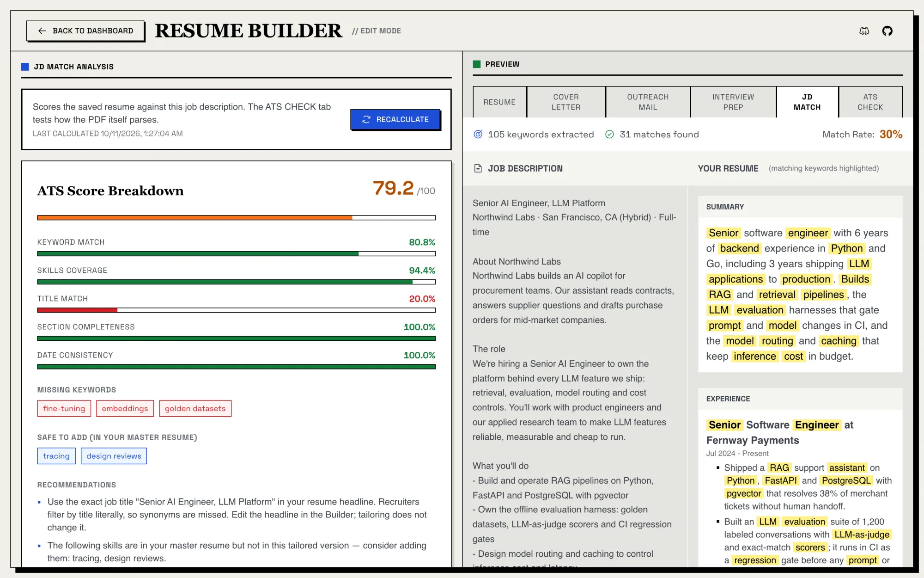924x578 pixels.
Task: Open the Discord icon link
Action: [x=864, y=31]
